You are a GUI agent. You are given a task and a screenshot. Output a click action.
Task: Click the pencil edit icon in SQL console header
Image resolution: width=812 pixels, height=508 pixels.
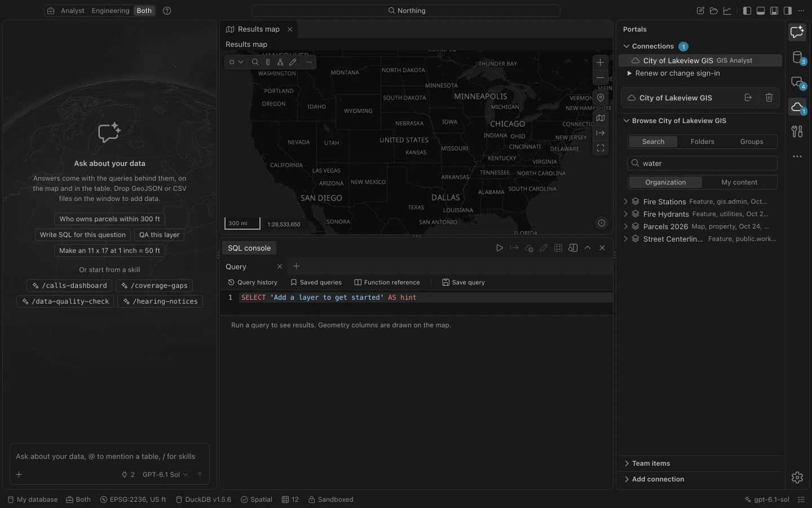[544, 248]
